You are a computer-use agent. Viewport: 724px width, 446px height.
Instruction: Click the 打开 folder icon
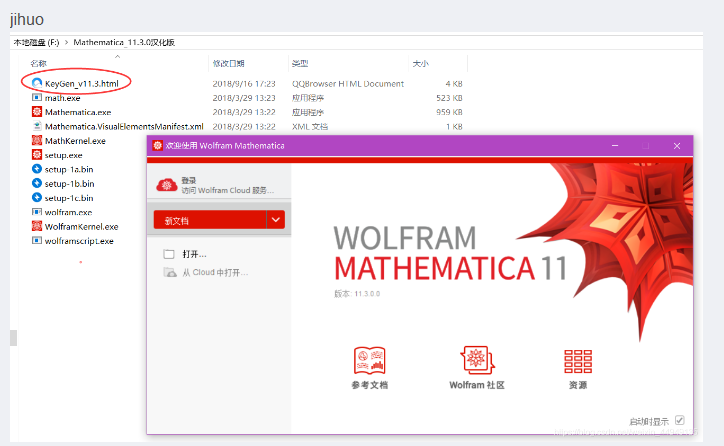(x=168, y=254)
